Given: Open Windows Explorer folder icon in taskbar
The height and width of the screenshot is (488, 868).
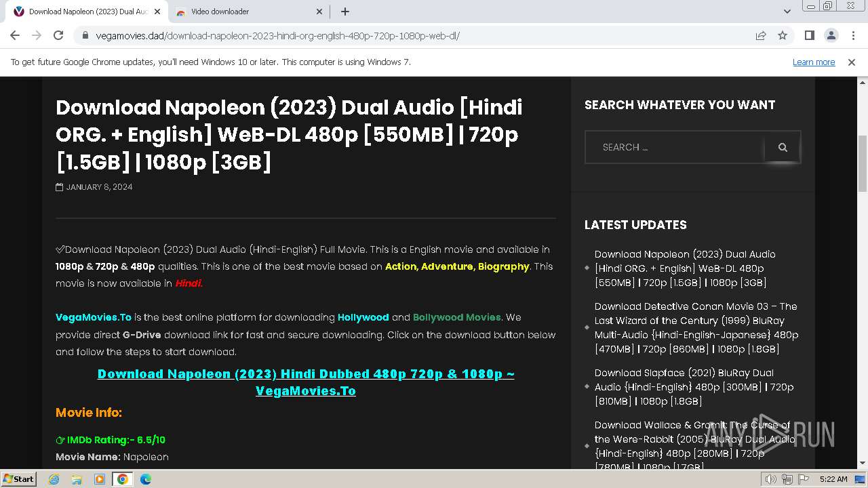Looking at the screenshot, I should click(77, 479).
